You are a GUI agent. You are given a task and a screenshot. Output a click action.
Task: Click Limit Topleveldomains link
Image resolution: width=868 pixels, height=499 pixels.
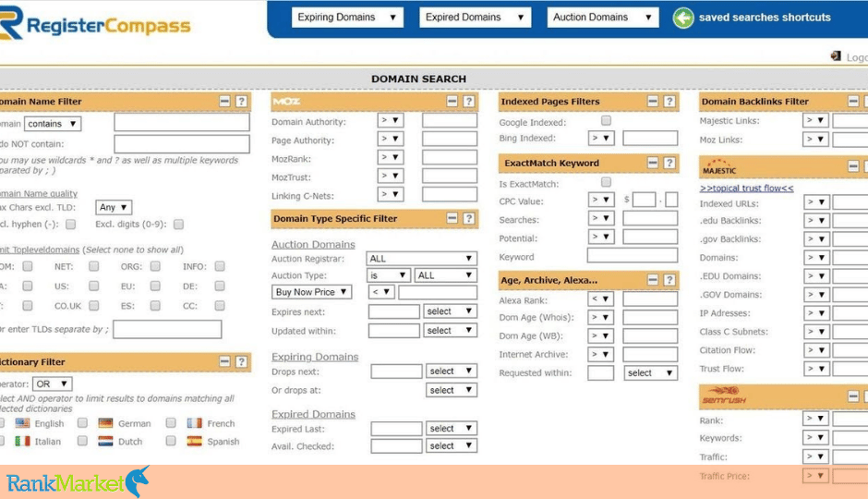click(x=40, y=249)
